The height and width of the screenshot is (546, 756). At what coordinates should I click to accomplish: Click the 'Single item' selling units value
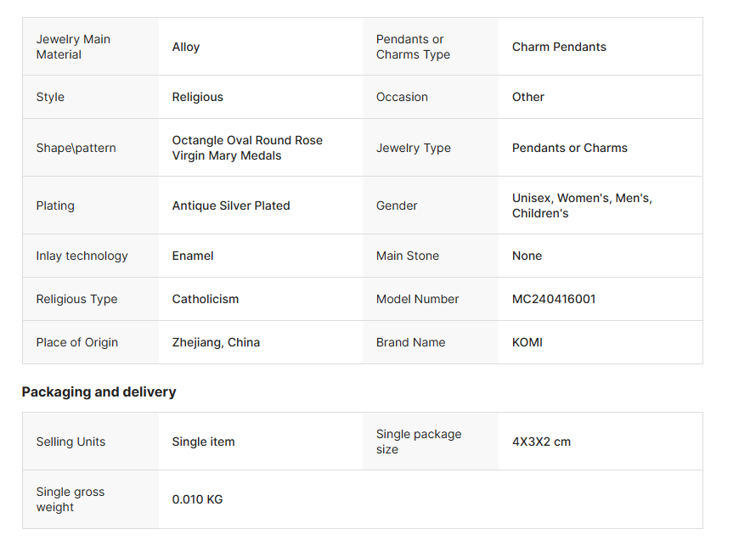203,442
